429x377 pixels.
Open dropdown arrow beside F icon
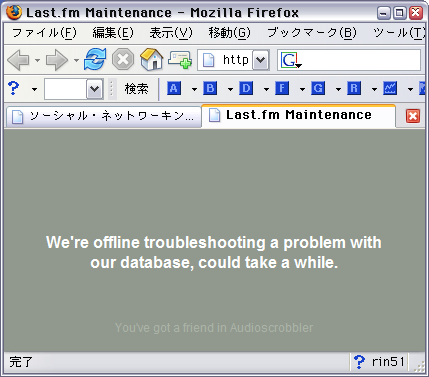[x=302, y=89]
